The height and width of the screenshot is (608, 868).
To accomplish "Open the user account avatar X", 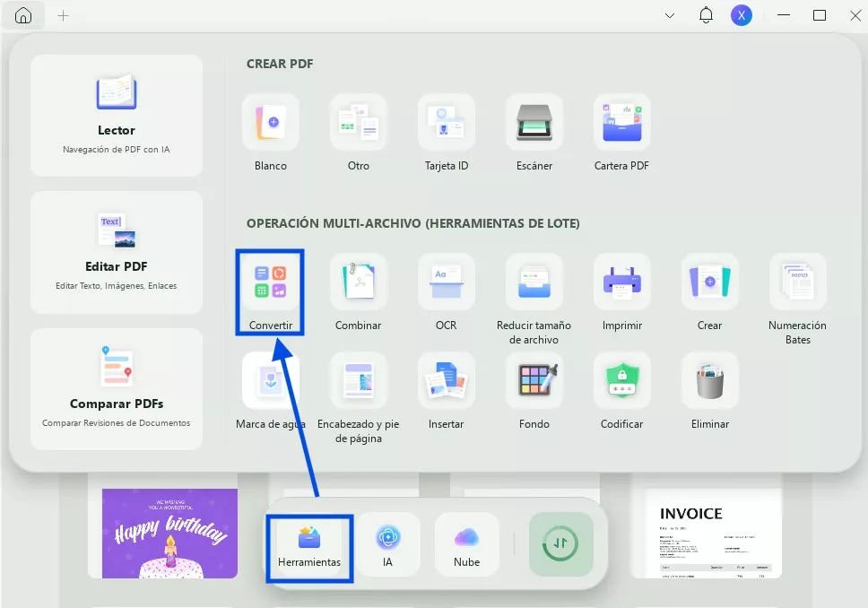I will 742,15.
